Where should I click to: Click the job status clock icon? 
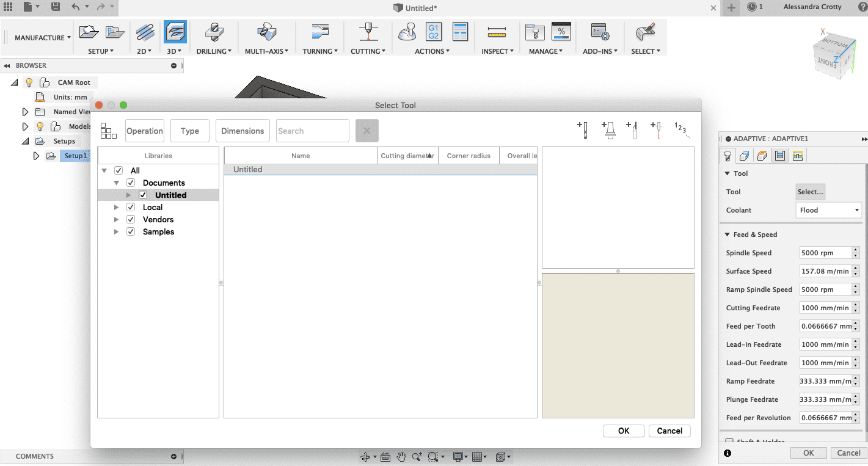click(752, 7)
